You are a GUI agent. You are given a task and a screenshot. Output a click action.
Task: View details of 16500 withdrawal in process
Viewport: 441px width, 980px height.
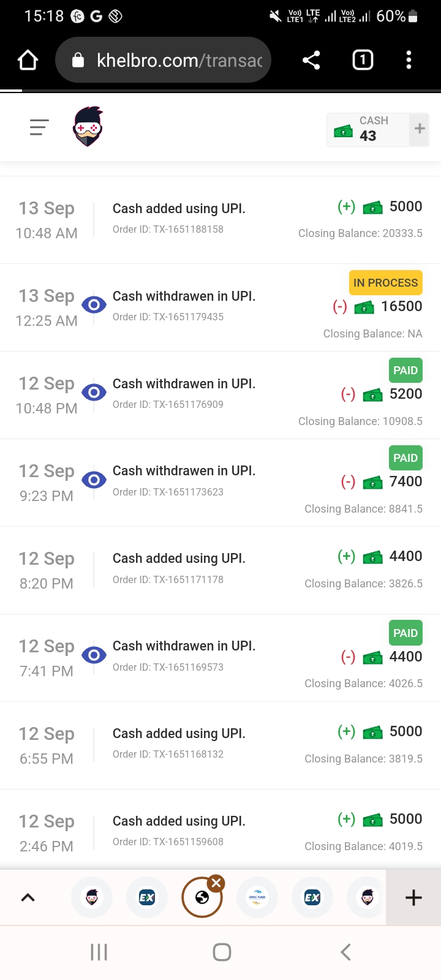tap(94, 304)
